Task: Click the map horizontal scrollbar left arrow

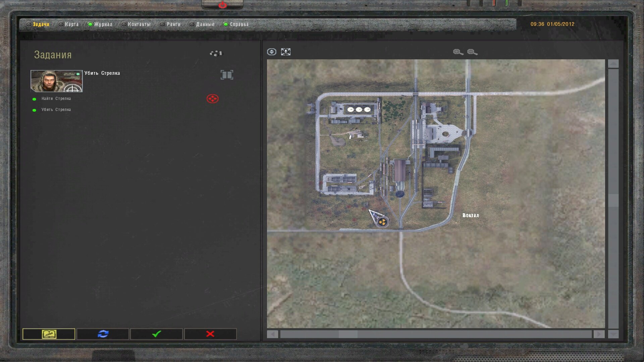Action: [x=272, y=334]
